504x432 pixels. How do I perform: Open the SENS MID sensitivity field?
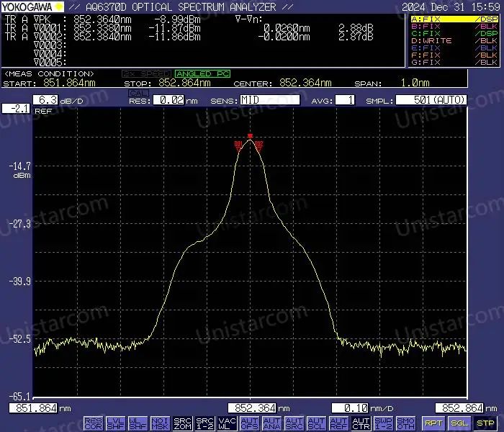[x=270, y=100]
